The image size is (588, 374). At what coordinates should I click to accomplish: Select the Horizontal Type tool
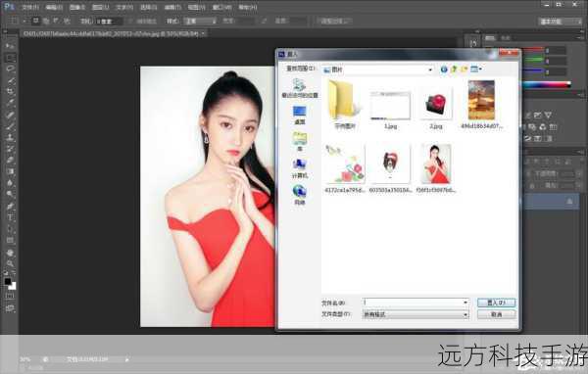pos(10,217)
